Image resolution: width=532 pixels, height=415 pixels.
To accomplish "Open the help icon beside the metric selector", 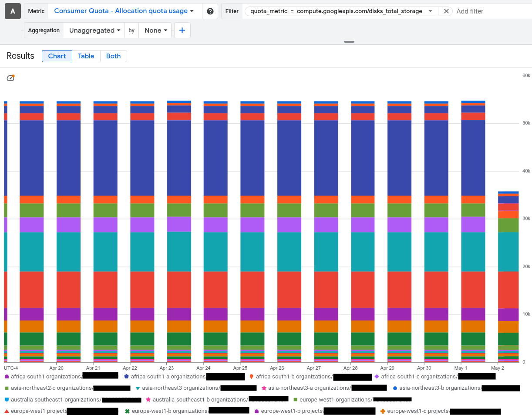I will [210, 11].
